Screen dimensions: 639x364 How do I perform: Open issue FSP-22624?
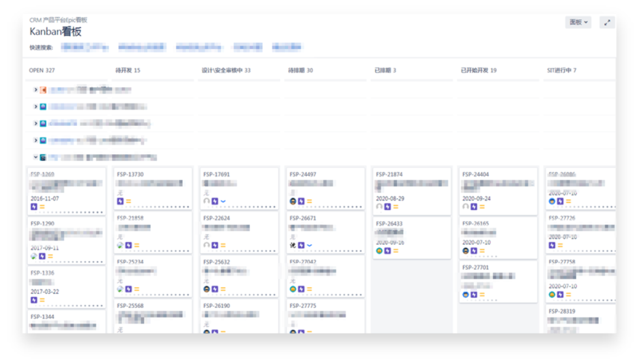pyautogui.click(x=217, y=218)
